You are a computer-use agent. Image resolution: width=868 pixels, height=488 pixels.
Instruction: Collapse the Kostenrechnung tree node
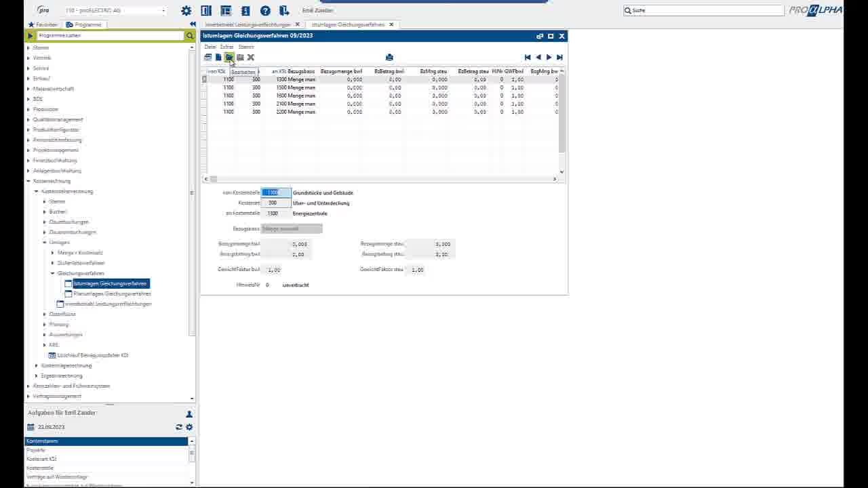pos(28,181)
